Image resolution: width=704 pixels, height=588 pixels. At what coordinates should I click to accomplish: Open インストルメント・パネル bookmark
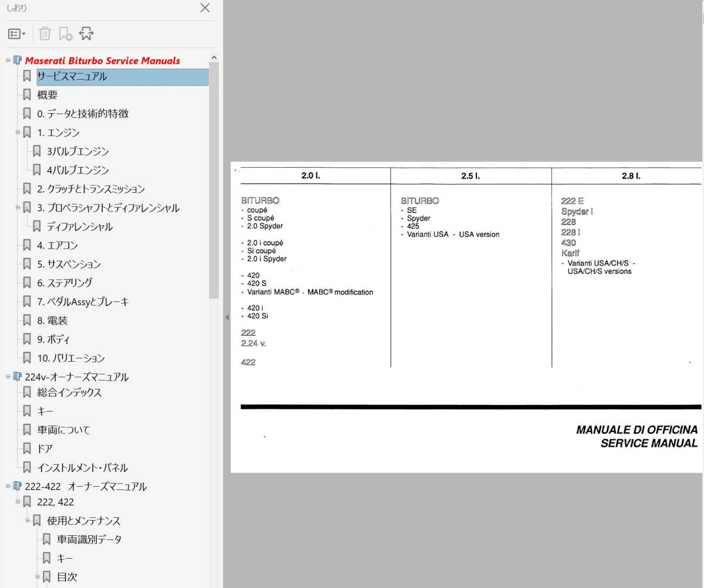pos(82,468)
